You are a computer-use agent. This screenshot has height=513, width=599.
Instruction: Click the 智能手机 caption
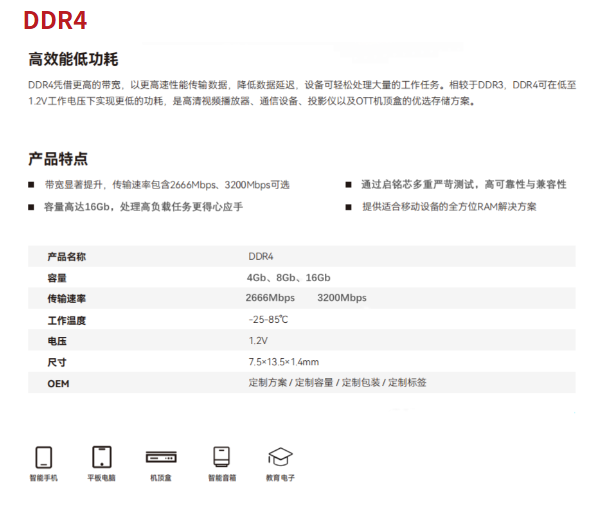click(x=44, y=478)
